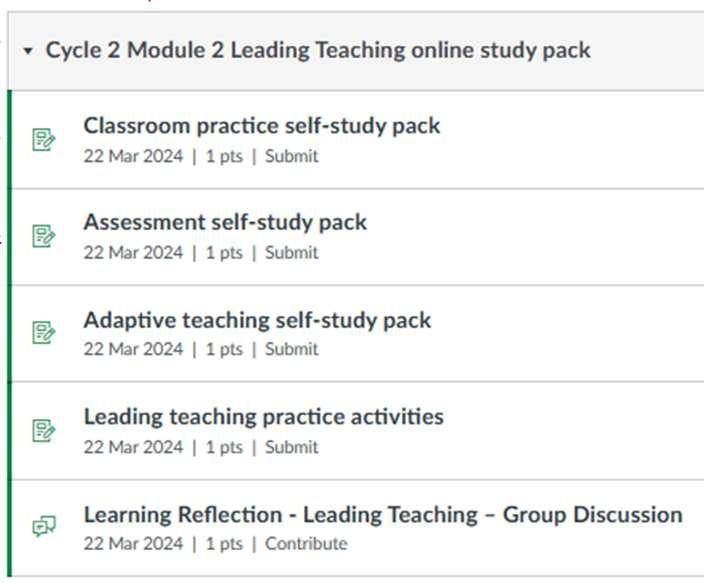Click Submit under Classroom practice pack

292,156
